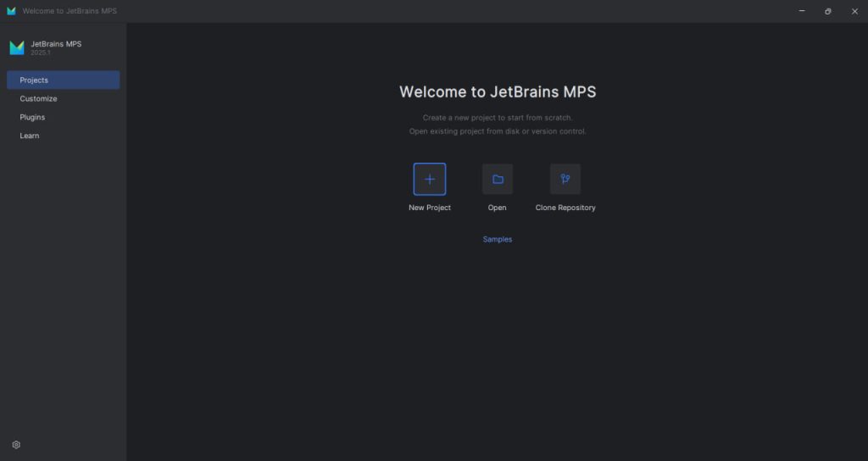Click the "2025.1" version text
The width and height of the screenshot is (868, 461).
tap(41, 53)
